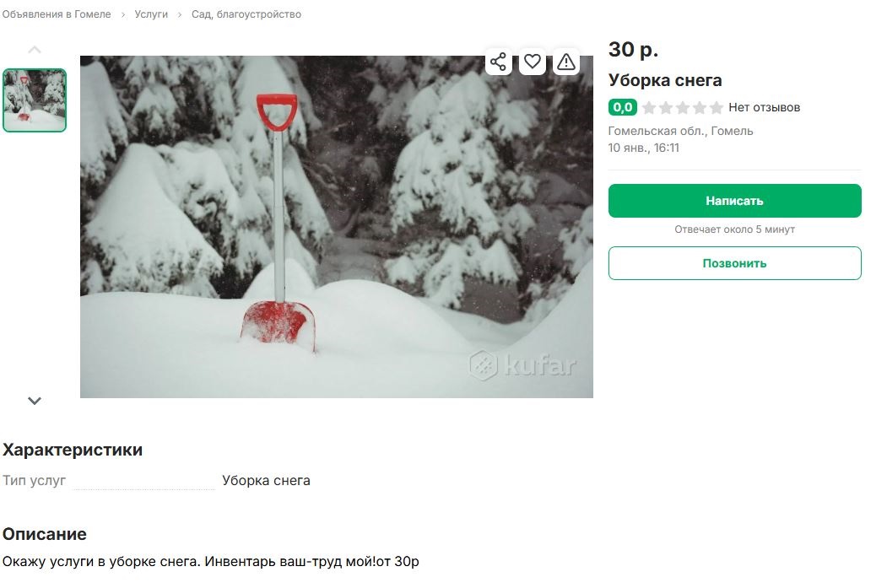Image resolution: width=887 pixels, height=588 pixels.
Task: Report this listing via warning triangle icon
Action: [566, 62]
